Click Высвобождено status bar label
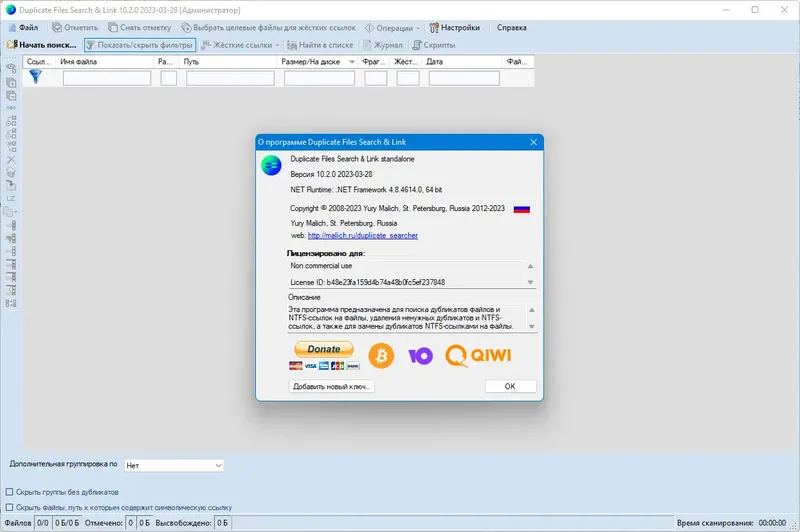The width and height of the screenshot is (800, 532). 183,523
